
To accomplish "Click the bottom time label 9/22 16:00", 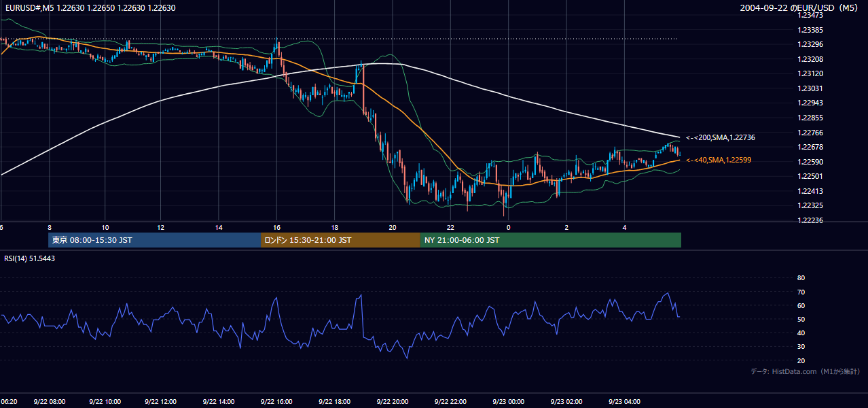I will pos(276,401).
